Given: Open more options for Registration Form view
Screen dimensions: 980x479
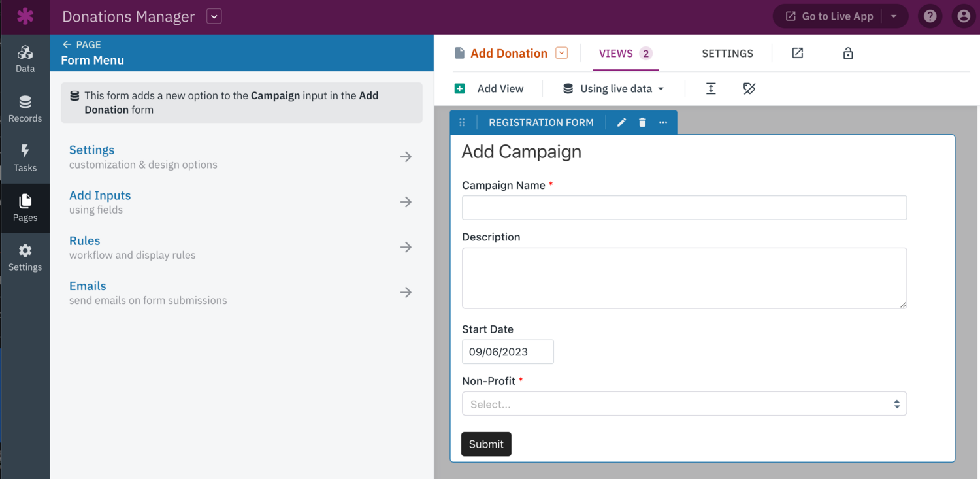Looking at the screenshot, I should coord(663,122).
